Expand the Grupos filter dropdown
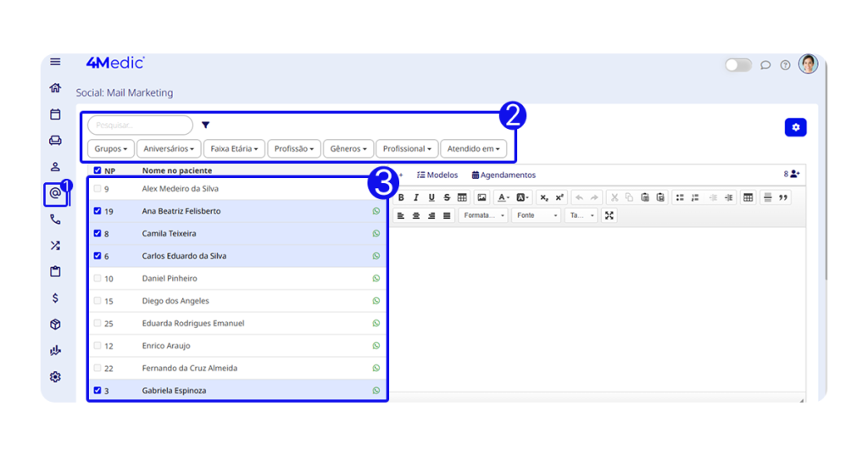Viewport: 868px width, 456px height. point(111,148)
